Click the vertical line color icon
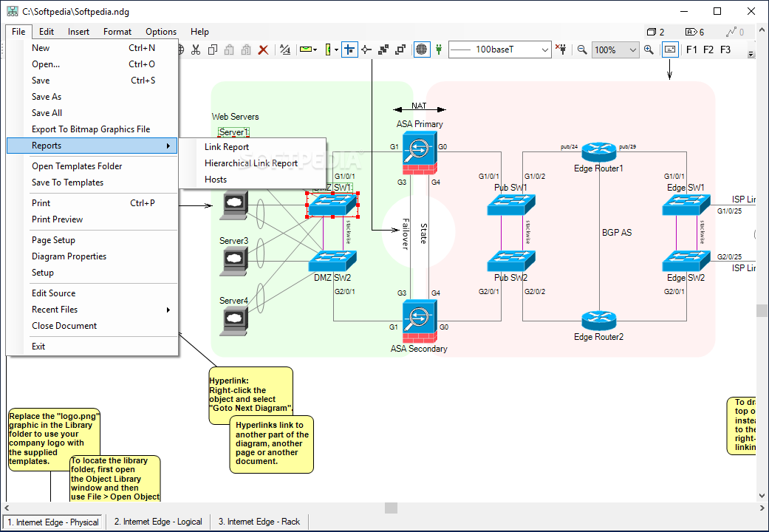 (x=327, y=50)
